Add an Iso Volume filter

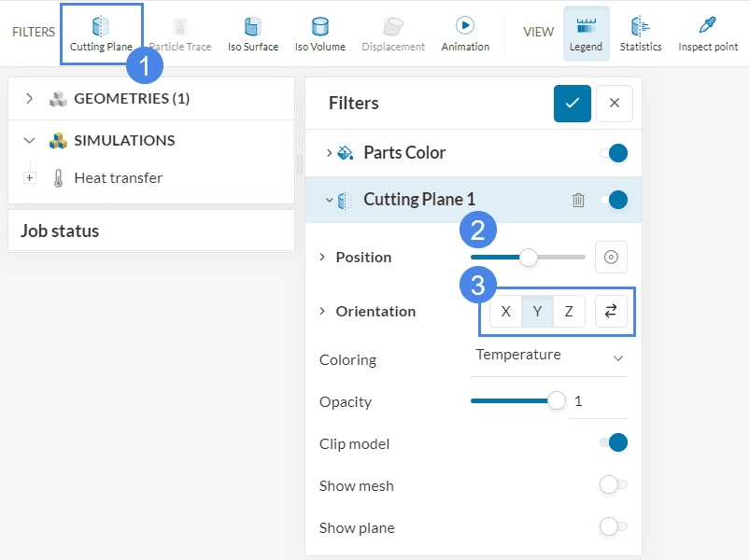[319, 33]
